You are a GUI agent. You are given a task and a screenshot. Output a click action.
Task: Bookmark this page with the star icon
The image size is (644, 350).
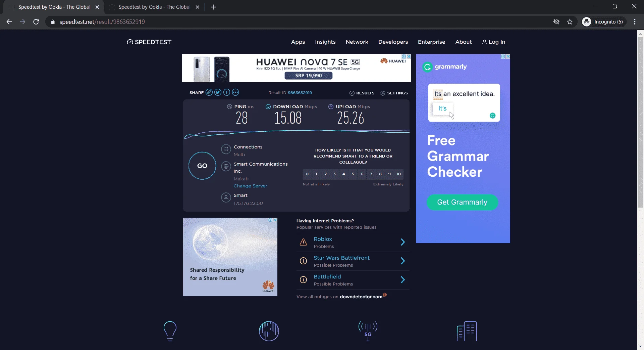click(570, 22)
